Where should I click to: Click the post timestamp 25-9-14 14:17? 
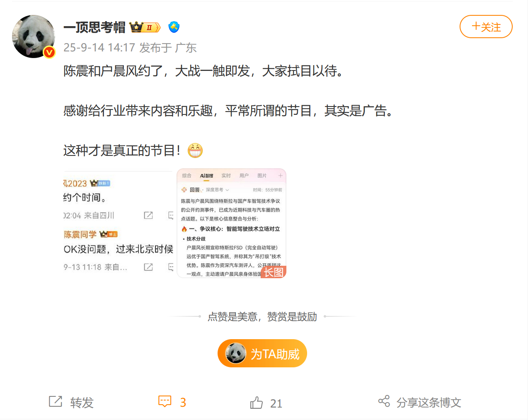click(99, 48)
